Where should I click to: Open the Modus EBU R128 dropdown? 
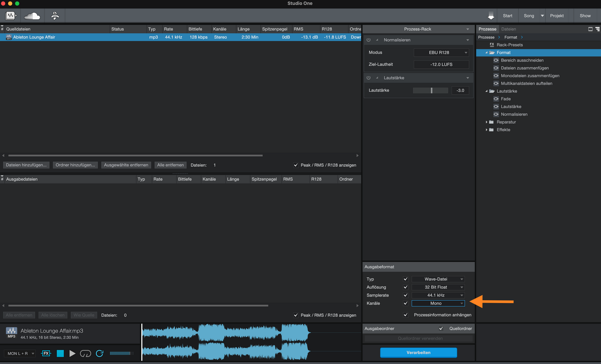point(441,53)
